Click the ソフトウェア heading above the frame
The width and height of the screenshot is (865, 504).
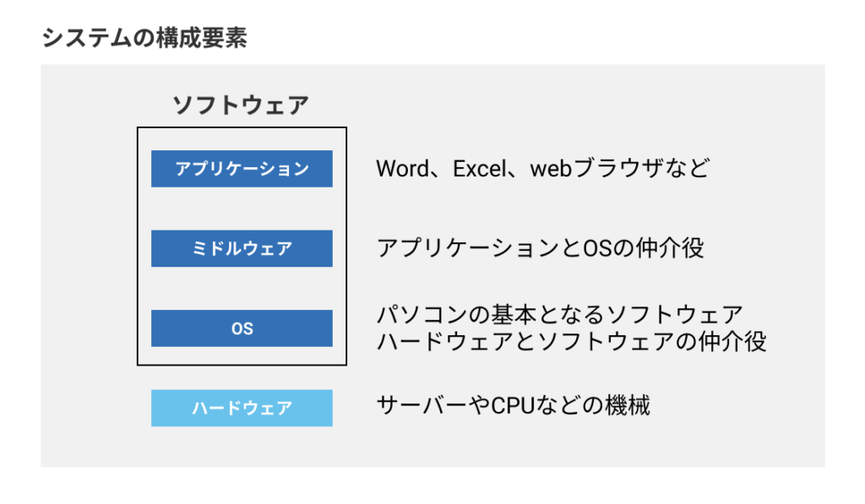pyautogui.click(x=241, y=105)
